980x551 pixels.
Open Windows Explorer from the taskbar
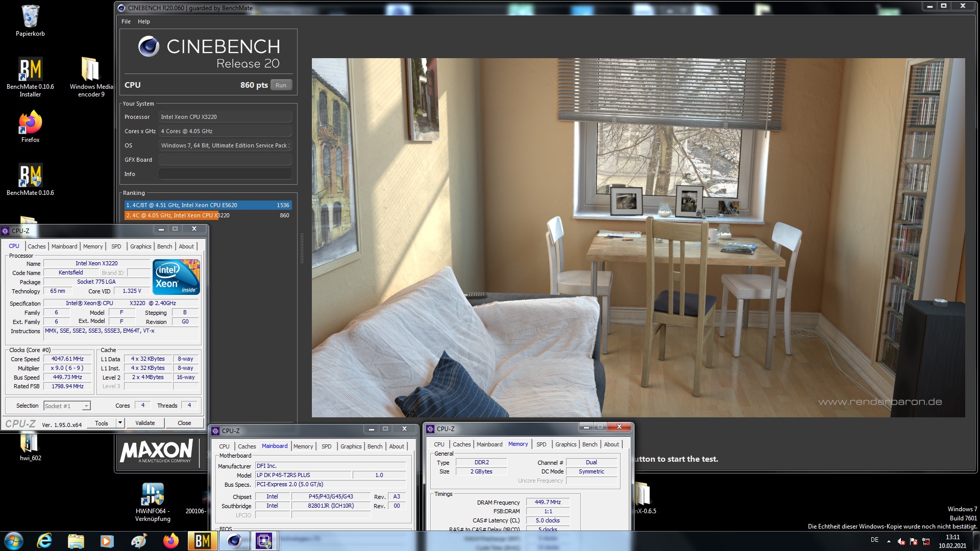coord(76,541)
